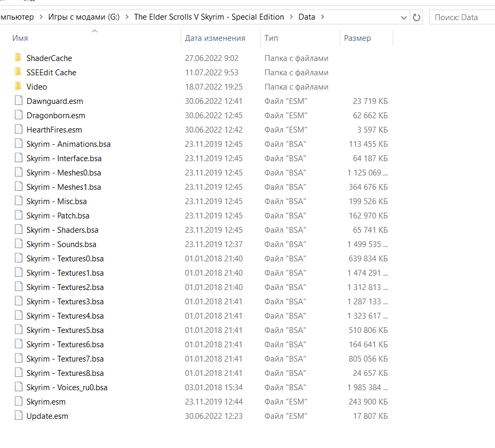Go to The Elder Scrolls V Skyrim breadcrumb
This screenshot has height=448, width=495.
coord(209,17)
